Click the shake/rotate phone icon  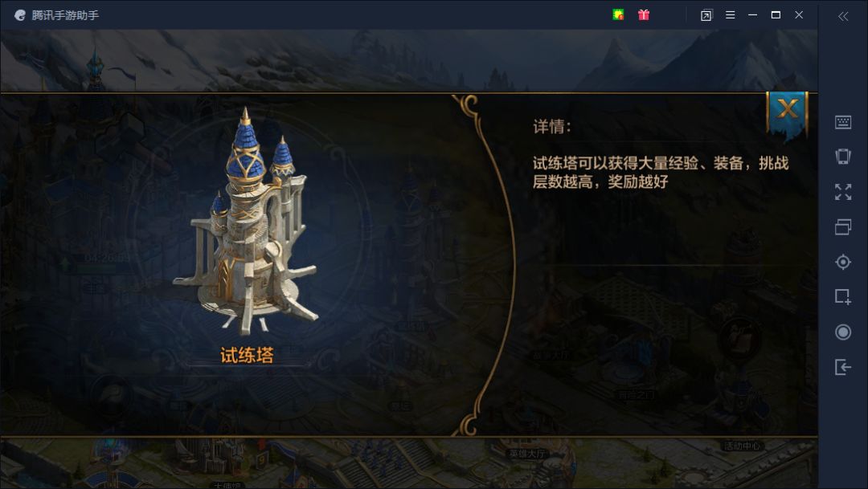(x=842, y=157)
